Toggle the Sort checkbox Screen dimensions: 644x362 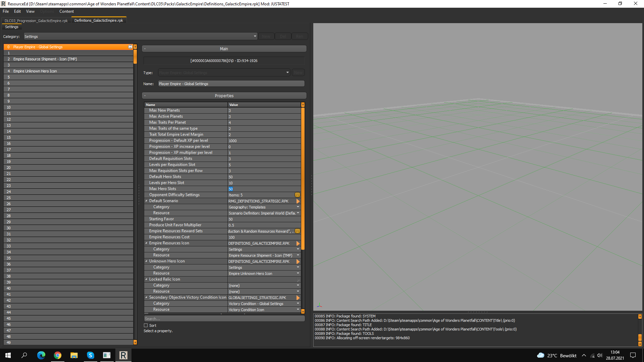(x=146, y=325)
